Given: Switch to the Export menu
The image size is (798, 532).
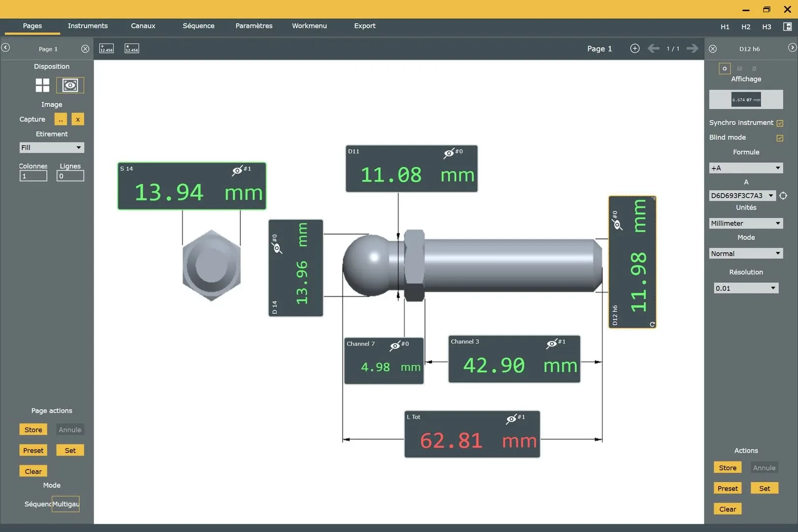Looking at the screenshot, I should [x=365, y=26].
